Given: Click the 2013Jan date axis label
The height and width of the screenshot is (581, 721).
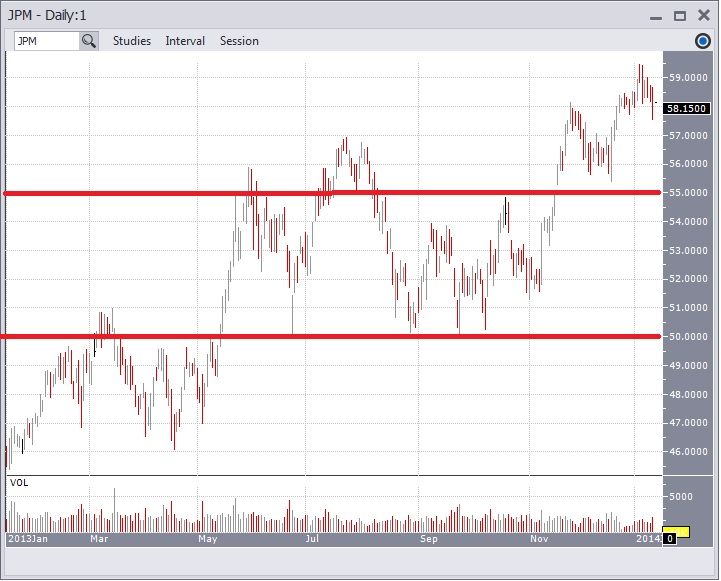Looking at the screenshot, I should [28, 539].
